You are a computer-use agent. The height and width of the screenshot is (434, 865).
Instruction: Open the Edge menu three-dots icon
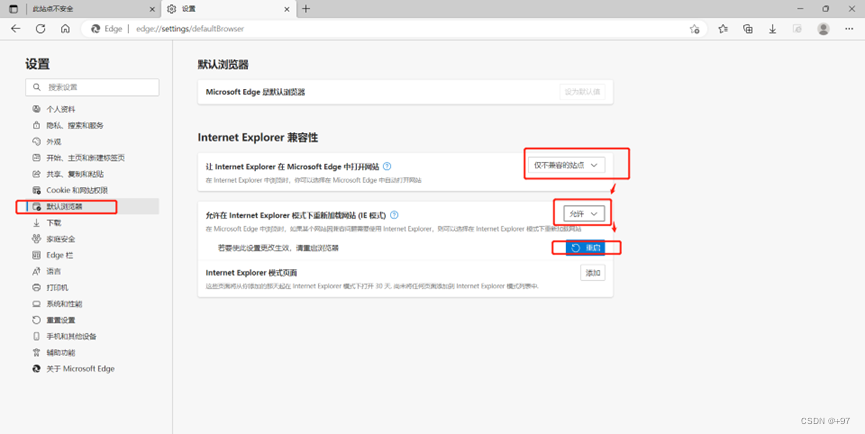(849, 29)
